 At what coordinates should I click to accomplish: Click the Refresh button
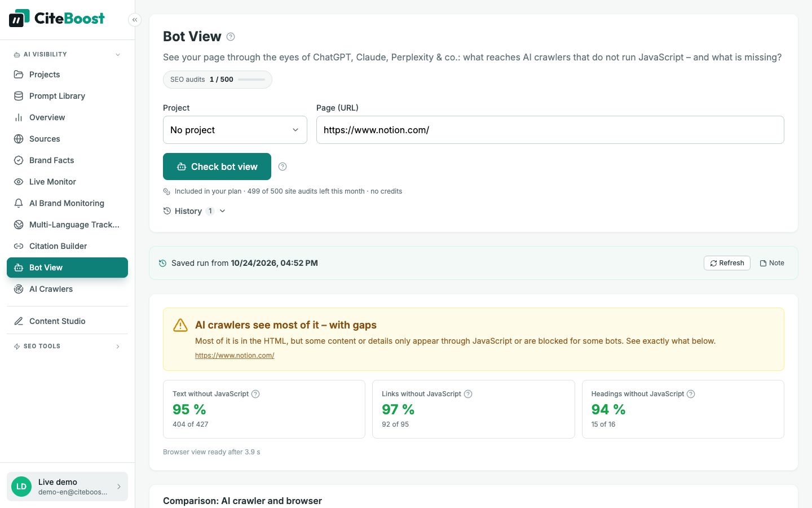pos(727,263)
